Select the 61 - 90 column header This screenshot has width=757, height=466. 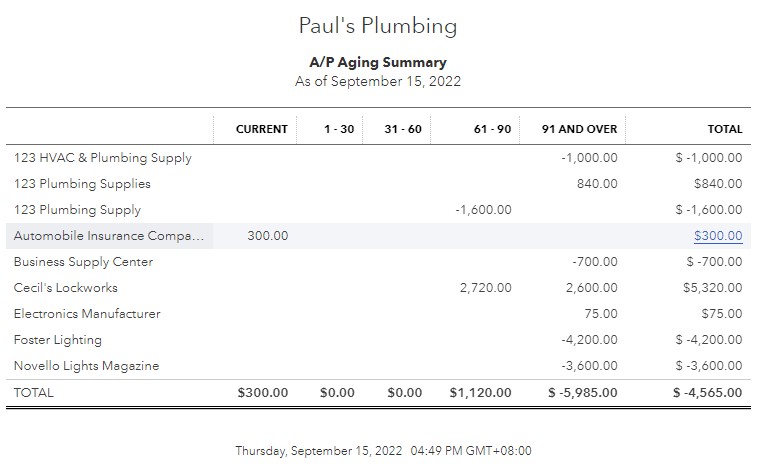click(x=492, y=129)
